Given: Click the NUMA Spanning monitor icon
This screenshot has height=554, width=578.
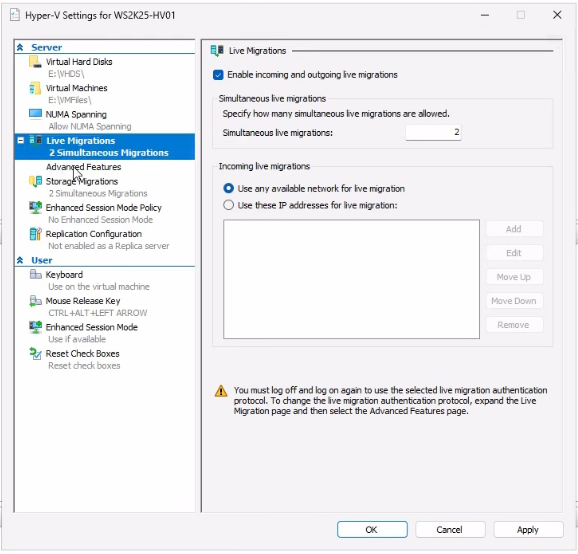Looking at the screenshot, I should coord(35,114).
